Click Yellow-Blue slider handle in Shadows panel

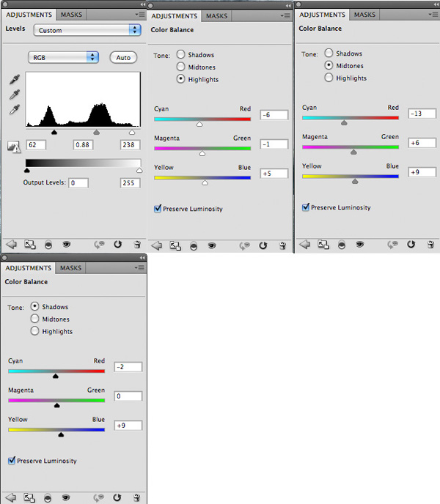(x=61, y=434)
